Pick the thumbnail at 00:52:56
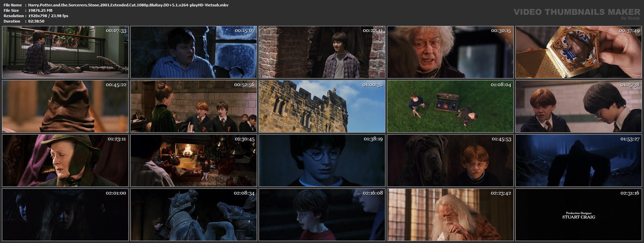The image size is (644, 243). click(x=194, y=106)
